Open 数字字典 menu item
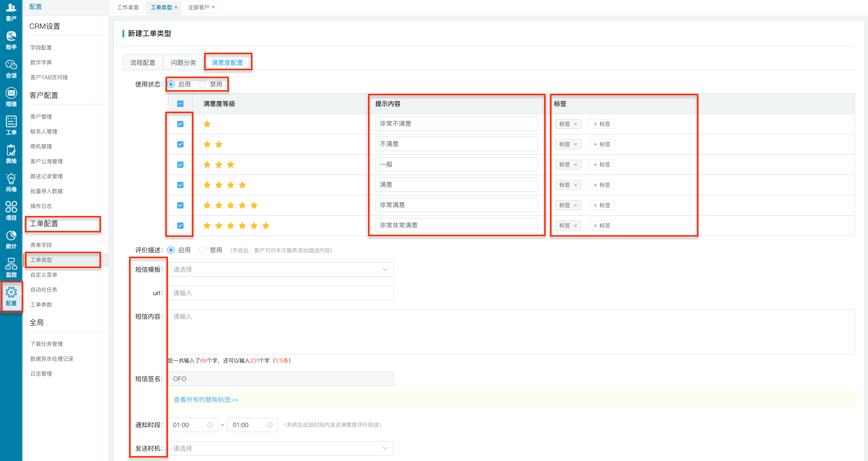The height and width of the screenshot is (461, 868). [41, 62]
